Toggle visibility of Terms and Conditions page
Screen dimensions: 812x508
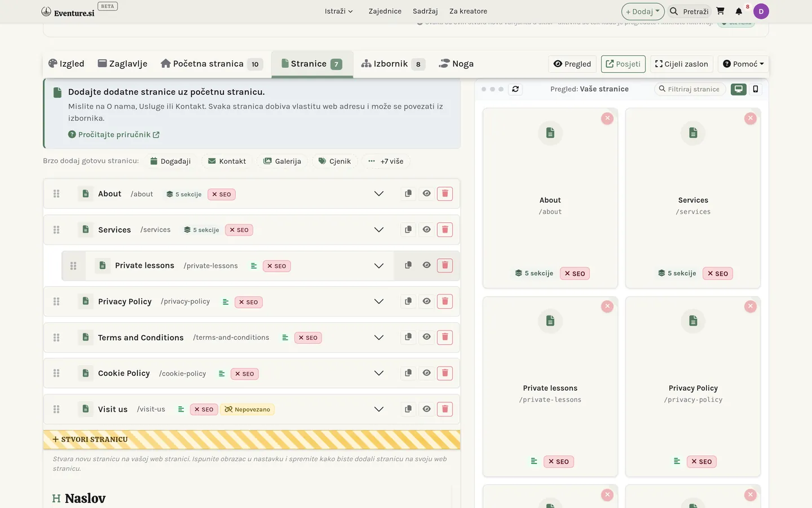(x=427, y=337)
